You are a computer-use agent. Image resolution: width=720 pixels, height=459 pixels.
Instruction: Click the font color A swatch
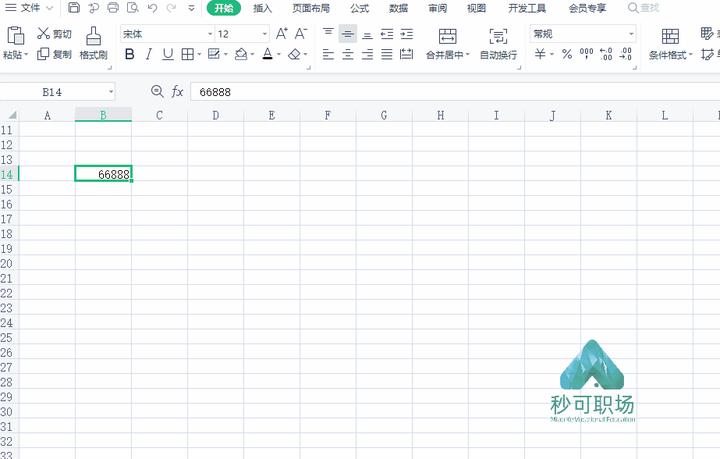267,55
